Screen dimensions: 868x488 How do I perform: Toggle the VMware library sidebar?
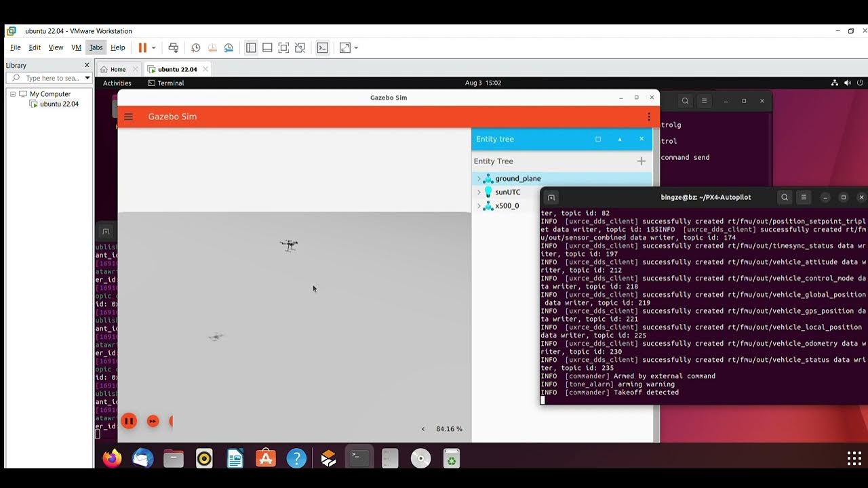251,47
